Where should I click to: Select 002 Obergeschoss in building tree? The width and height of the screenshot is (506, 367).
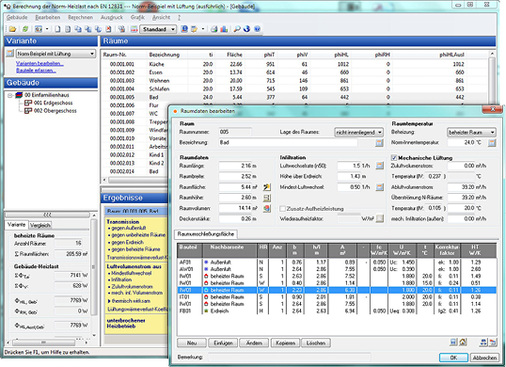[x=55, y=111]
